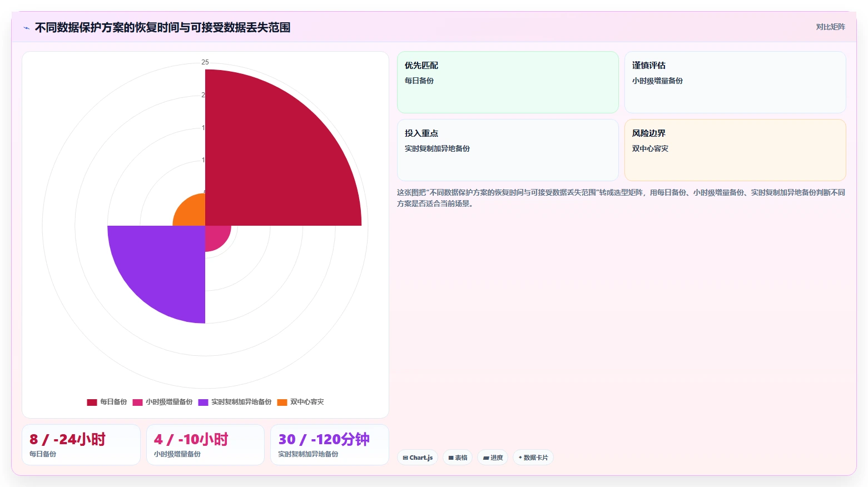Click the chart title 不同数据保护方案的恢复时间与可接受数据丢失范围
This screenshot has width=868, height=487.
pyautogui.click(x=162, y=27)
